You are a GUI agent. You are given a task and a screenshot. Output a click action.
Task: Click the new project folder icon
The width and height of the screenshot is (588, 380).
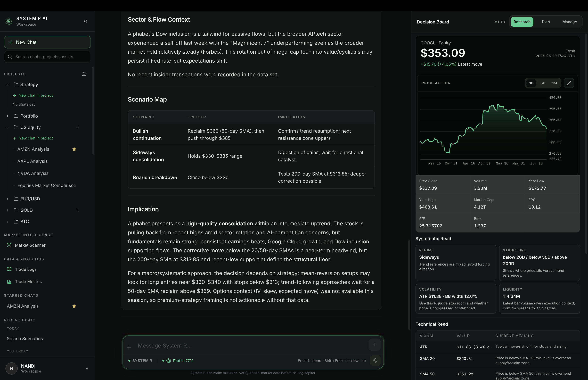coord(84,74)
